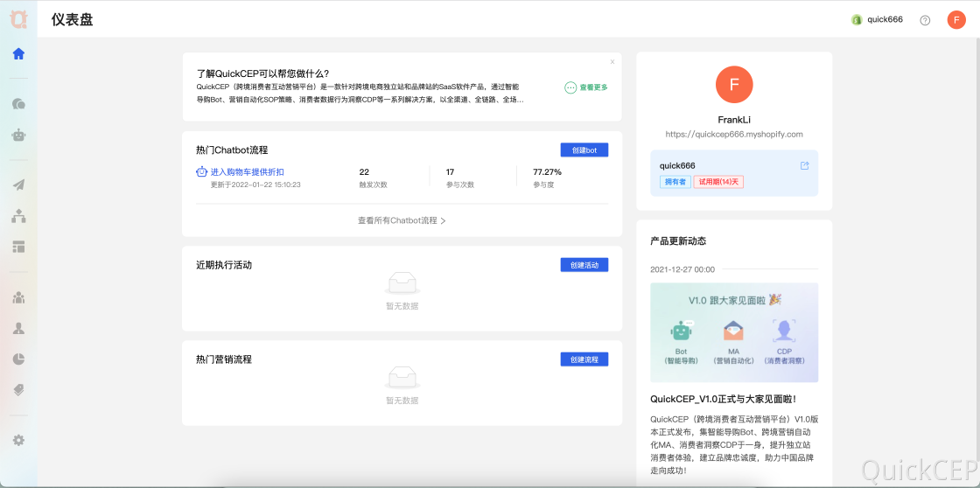Click the chatbot icon beside 进入购物车提供折扣
The image size is (980, 488).
click(x=202, y=171)
